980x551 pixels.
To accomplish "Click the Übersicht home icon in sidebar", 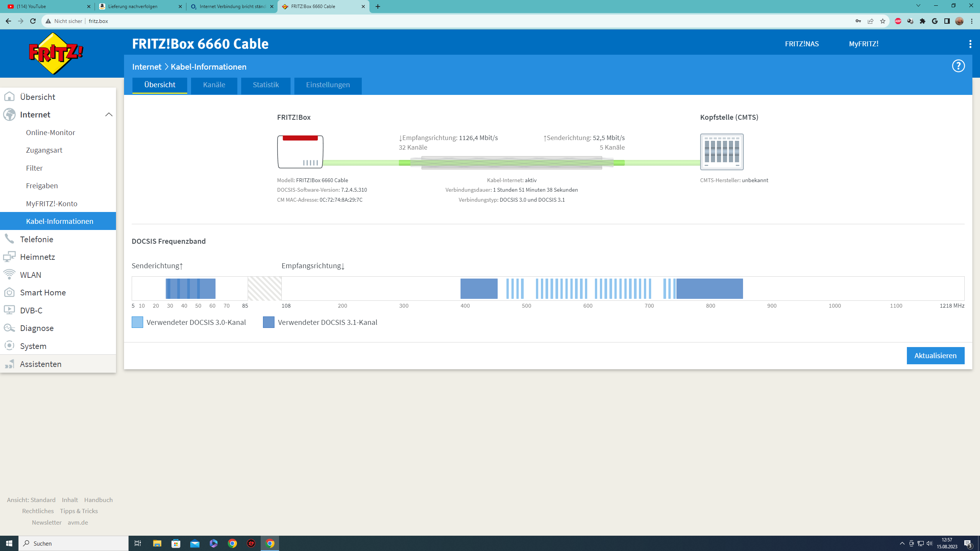I will click(x=9, y=97).
